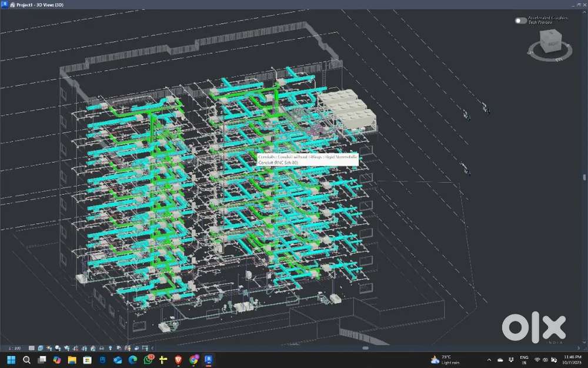Open the Visual Style dropdown
Viewport: 588px width, 368px height.
coord(40,348)
